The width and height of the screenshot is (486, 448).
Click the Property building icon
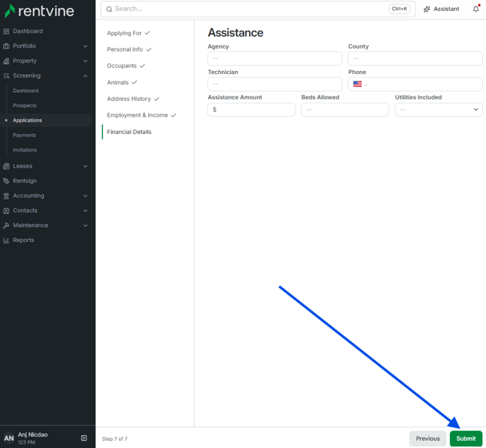pyautogui.click(x=7, y=61)
